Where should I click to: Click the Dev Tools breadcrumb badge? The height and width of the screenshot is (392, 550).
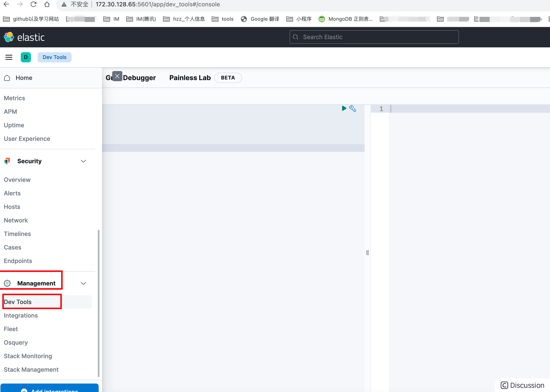click(54, 57)
